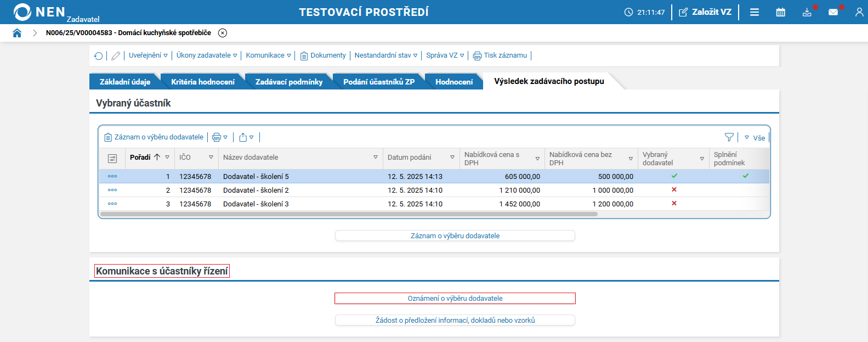Click Záznam o výběru dodavatele wide button
The width and height of the screenshot is (868, 342).
coord(455,236)
